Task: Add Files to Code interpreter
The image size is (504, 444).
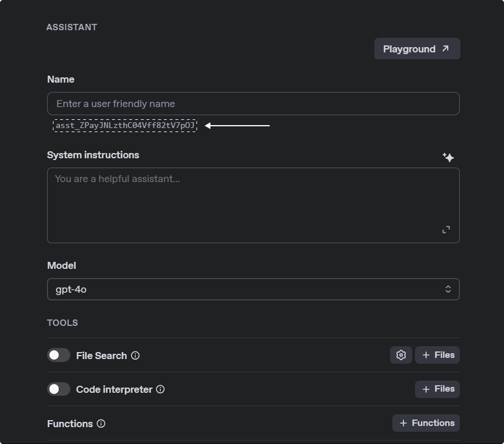Action: tap(437, 389)
